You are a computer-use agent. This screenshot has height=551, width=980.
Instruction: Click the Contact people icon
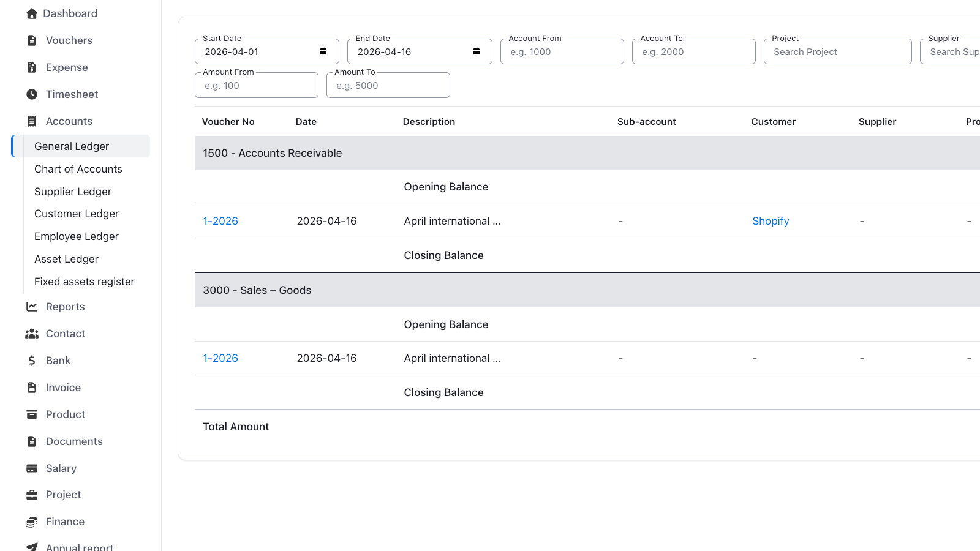coord(32,334)
